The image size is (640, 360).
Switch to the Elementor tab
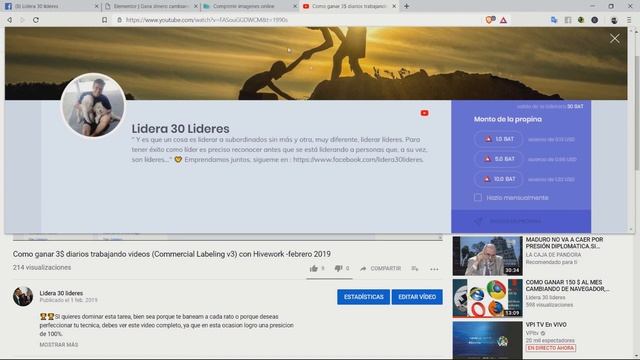pos(150,6)
